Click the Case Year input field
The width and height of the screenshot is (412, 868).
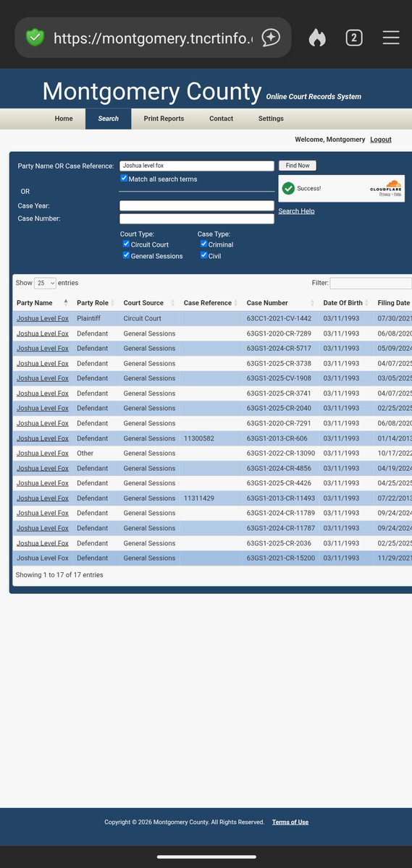point(197,205)
